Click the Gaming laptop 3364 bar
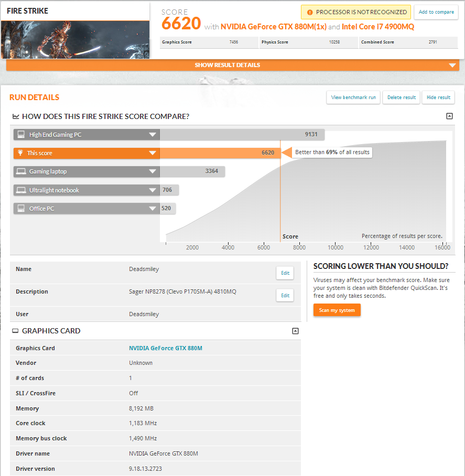 pyautogui.click(x=192, y=171)
